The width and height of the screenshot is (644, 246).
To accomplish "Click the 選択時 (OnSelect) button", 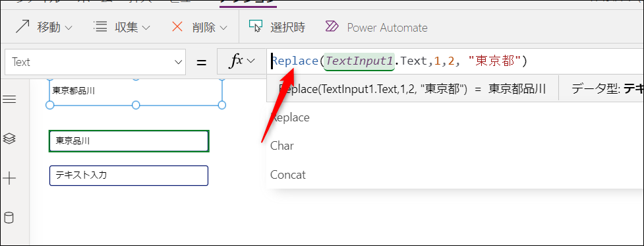I will pyautogui.click(x=278, y=28).
